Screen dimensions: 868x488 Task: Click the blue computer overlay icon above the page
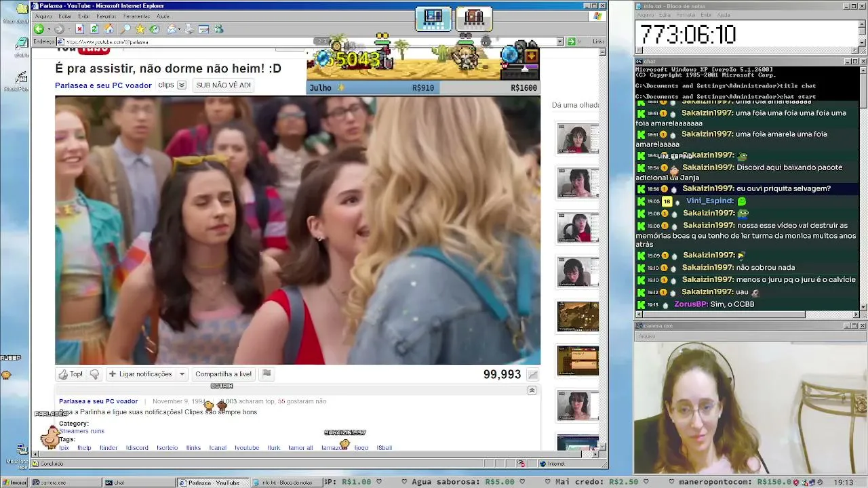[x=433, y=18]
